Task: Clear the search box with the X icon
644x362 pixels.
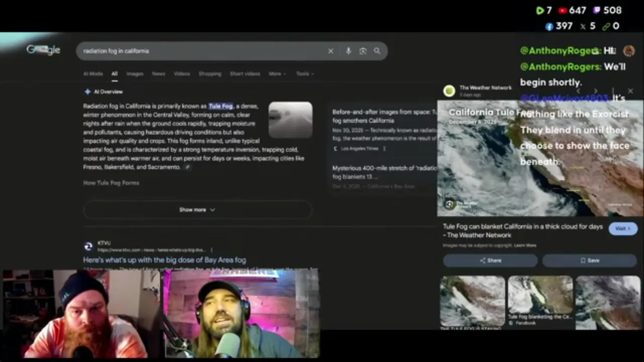Action: (331, 51)
